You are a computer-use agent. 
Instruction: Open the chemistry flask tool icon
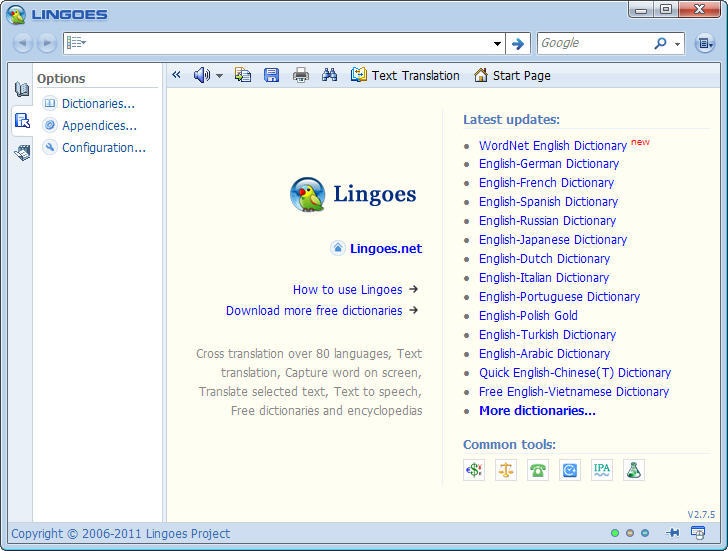click(634, 470)
